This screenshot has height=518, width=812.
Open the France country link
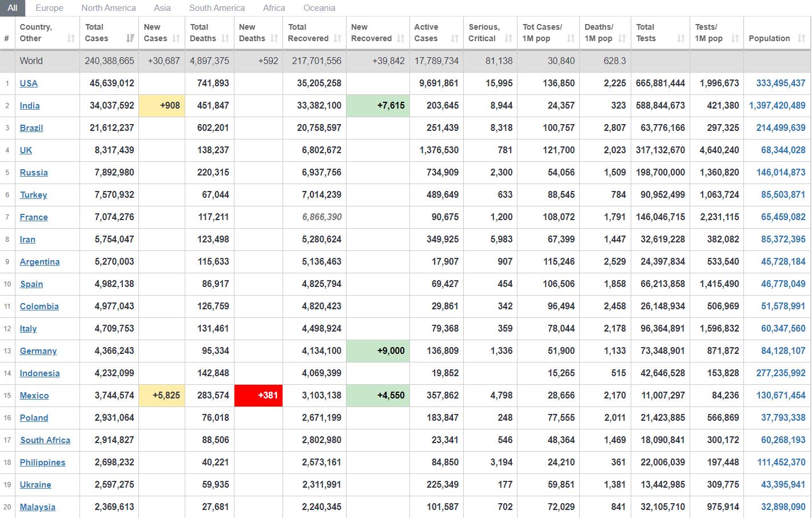[34, 217]
